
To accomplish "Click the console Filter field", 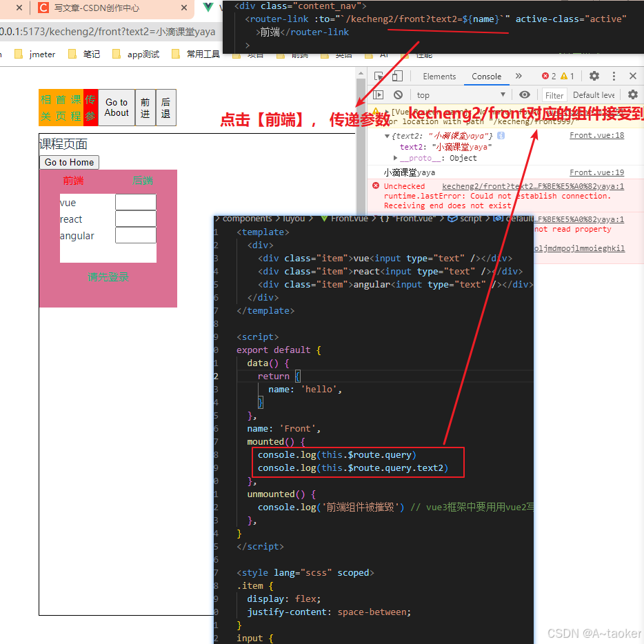I will coord(554,95).
